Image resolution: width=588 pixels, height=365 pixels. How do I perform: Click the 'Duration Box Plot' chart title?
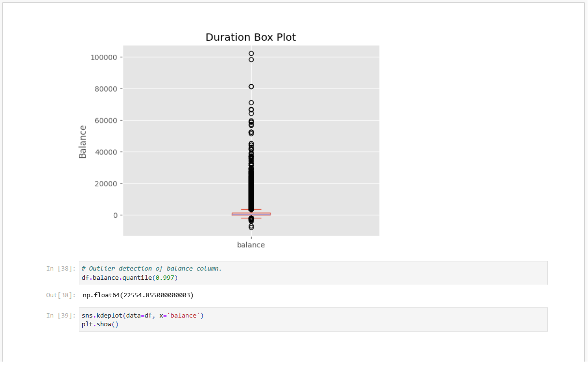[x=250, y=37]
